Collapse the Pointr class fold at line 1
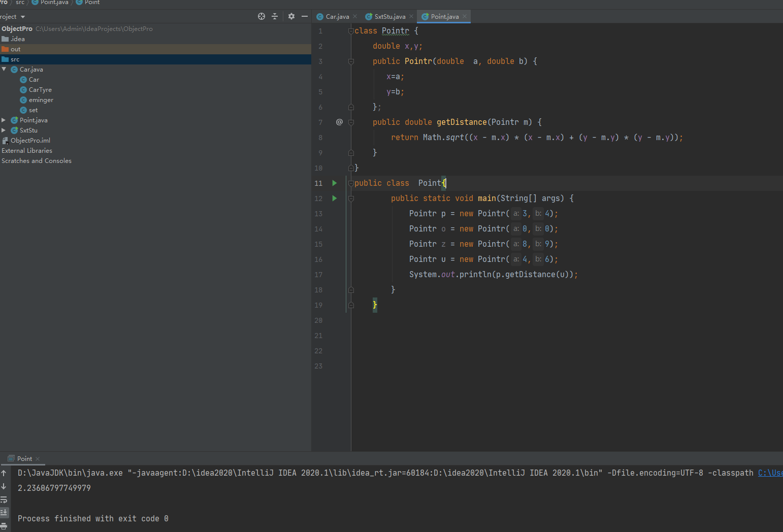The image size is (783, 532). (x=351, y=31)
